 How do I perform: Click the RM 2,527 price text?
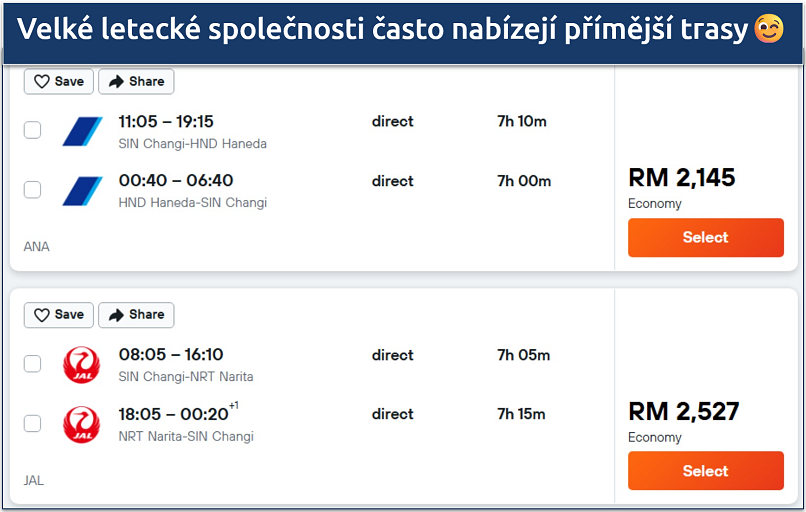click(x=683, y=411)
